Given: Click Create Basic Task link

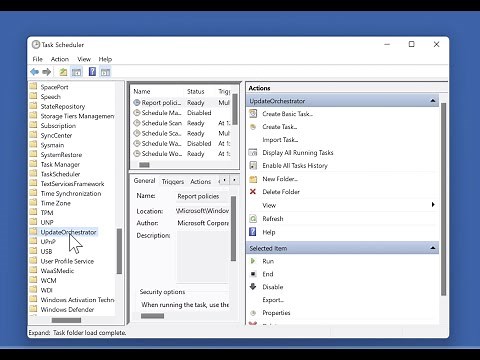Looking at the screenshot, I should pyautogui.click(x=288, y=114).
